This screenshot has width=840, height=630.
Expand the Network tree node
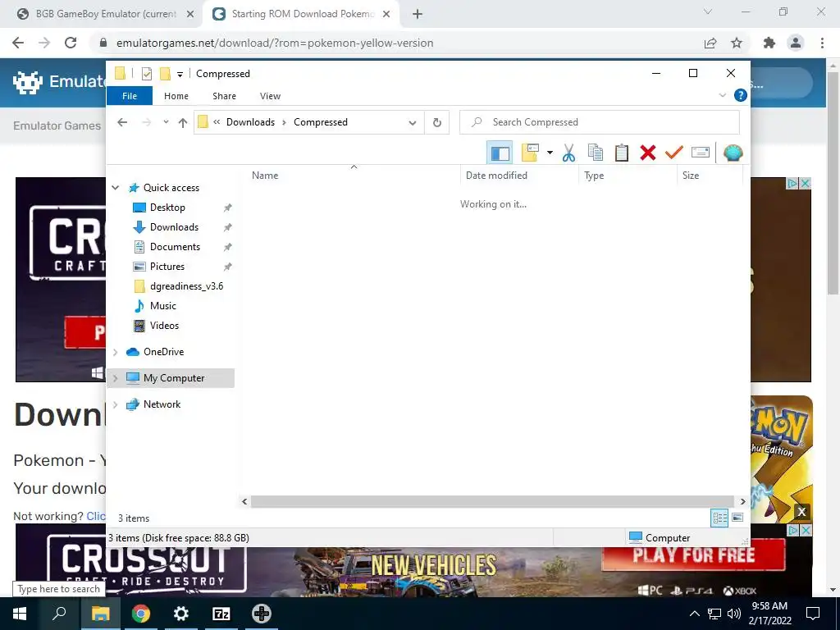pos(115,404)
